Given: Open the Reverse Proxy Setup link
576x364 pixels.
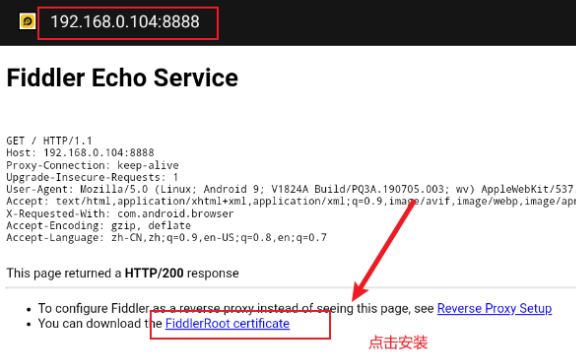Looking at the screenshot, I should (494, 309).
